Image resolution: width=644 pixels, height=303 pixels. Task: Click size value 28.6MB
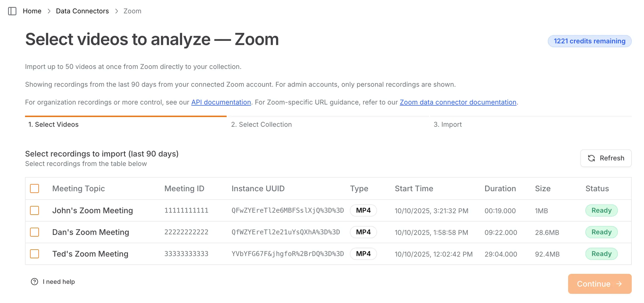click(547, 233)
